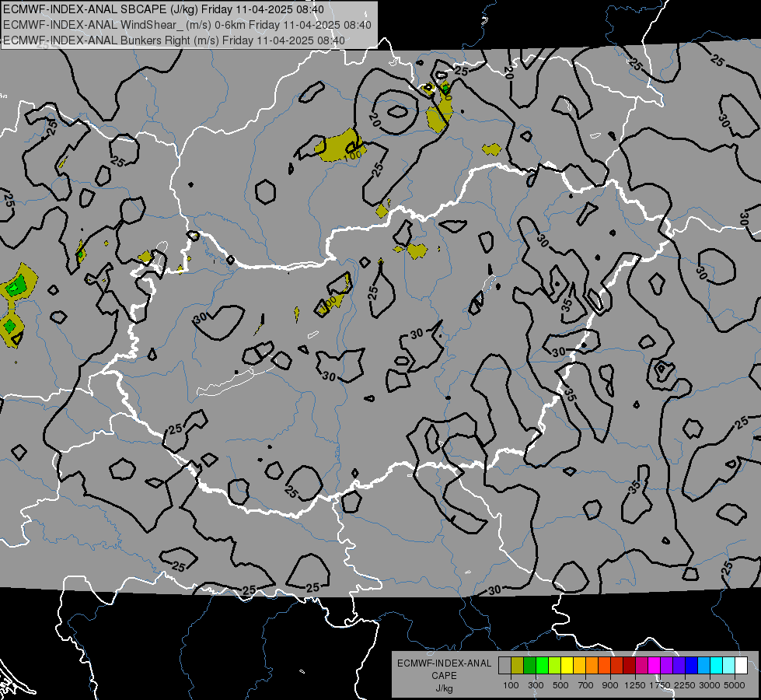Click the WindShear_ 0-6km header line

click(x=187, y=25)
